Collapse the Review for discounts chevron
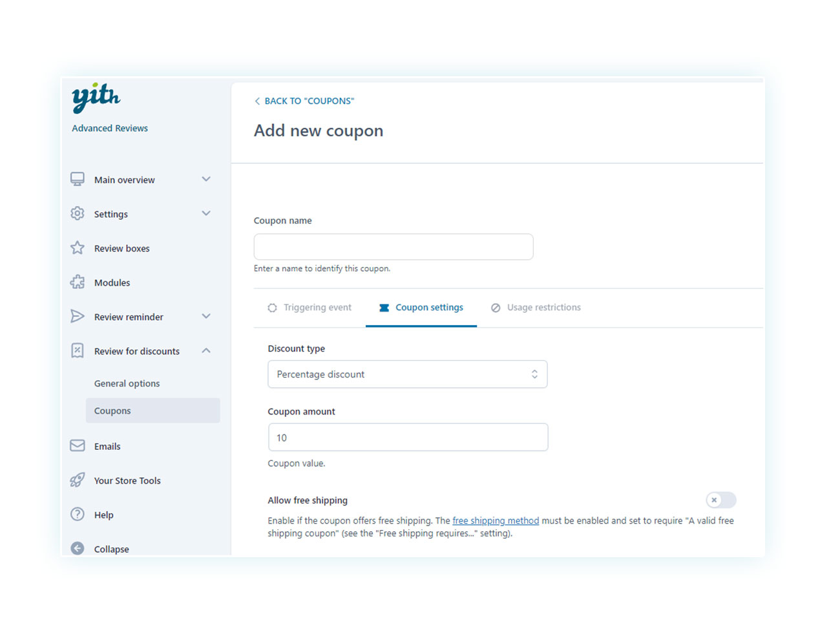 pos(206,350)
